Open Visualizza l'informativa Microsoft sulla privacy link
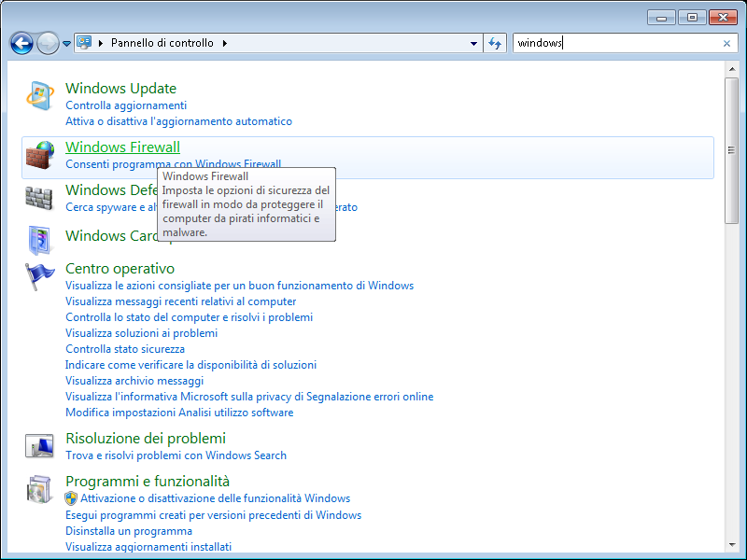The height and width of the screenshot is (560, 747). (x=249, y=397)
